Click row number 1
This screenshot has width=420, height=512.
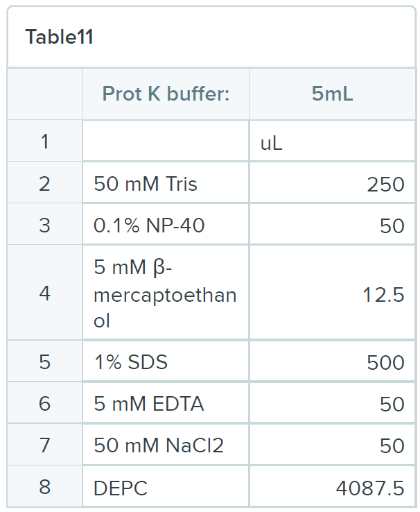[x=45, y=142]
